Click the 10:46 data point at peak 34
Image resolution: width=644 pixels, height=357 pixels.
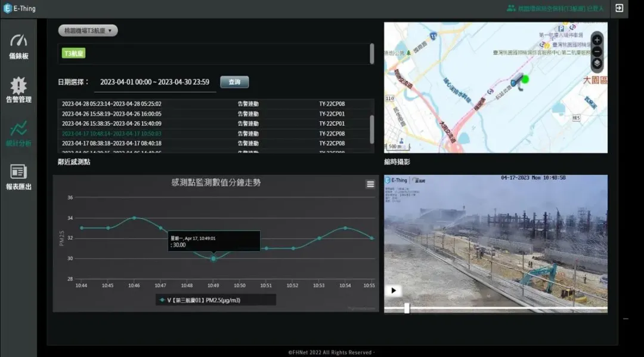tap(134, 217)
